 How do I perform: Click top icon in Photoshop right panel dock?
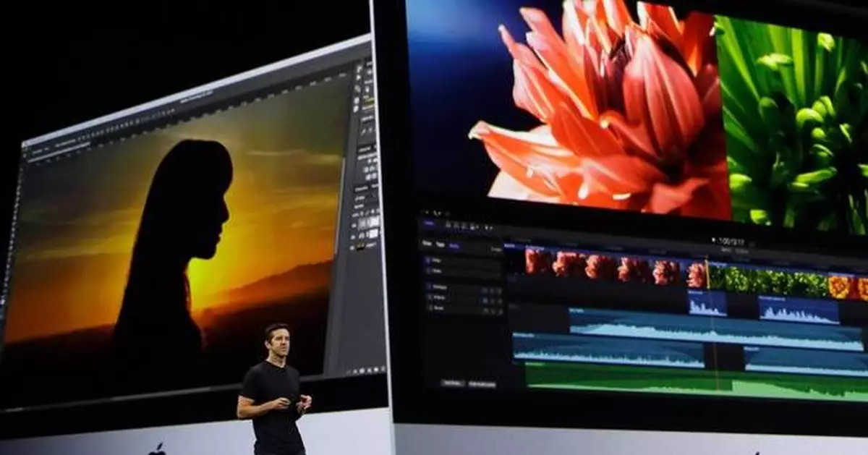(x=358, y=68)
